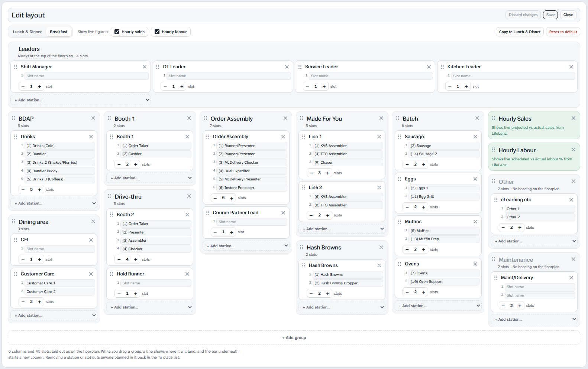The height and width of the screenshot is (369, 588).
Task: Increase slots for Drinks station
Action: tap(40, 190)
